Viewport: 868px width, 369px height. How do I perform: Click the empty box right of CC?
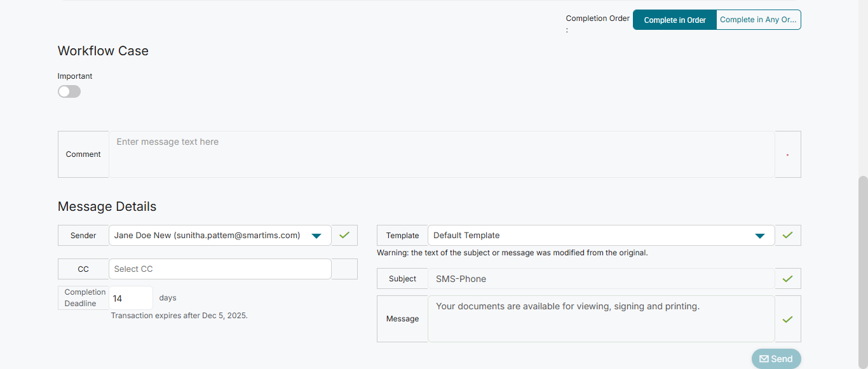344,269
